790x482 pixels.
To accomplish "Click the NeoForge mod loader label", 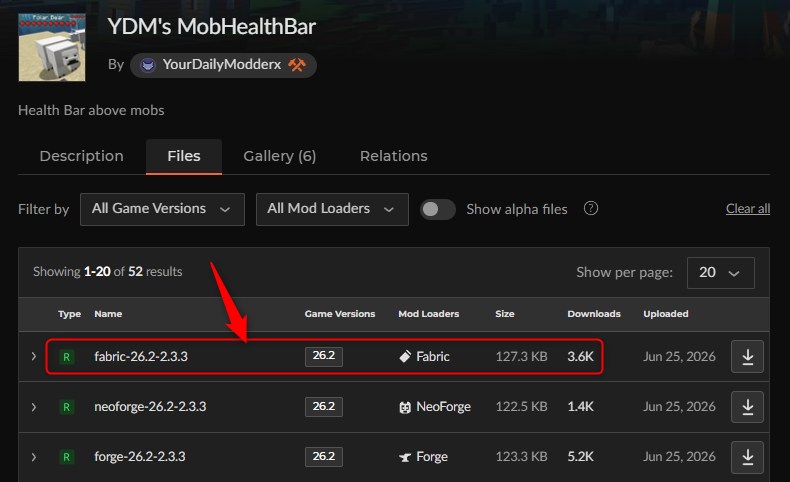I will 443,406.
